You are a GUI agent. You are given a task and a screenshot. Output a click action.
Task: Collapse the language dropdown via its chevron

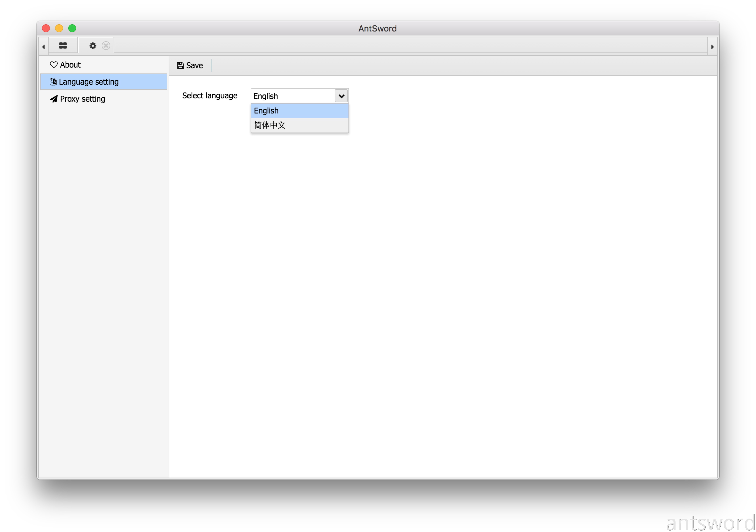point(341,96)
